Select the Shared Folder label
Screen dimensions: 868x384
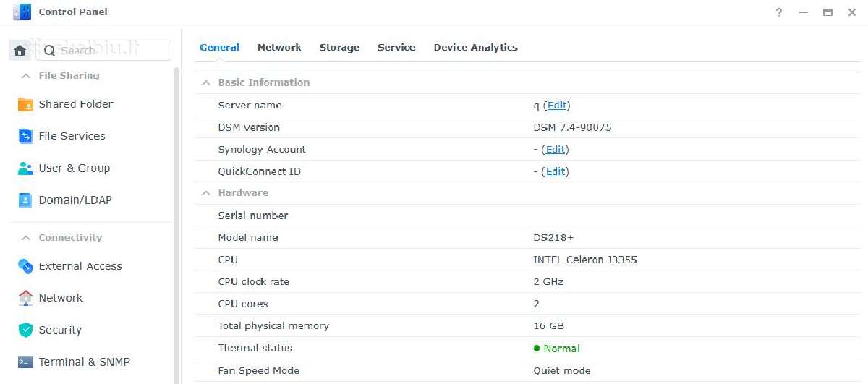point(76,104)
